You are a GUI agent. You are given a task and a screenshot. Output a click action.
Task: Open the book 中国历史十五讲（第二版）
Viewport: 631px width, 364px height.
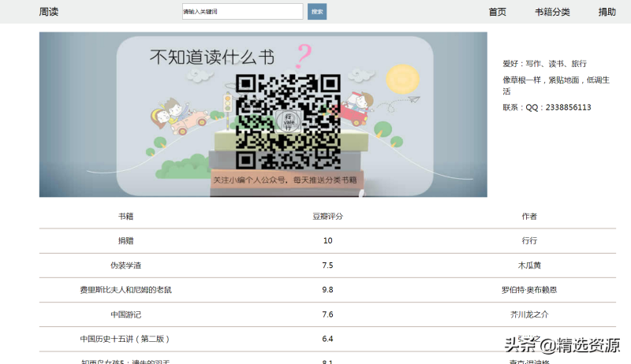click(125, 339)
